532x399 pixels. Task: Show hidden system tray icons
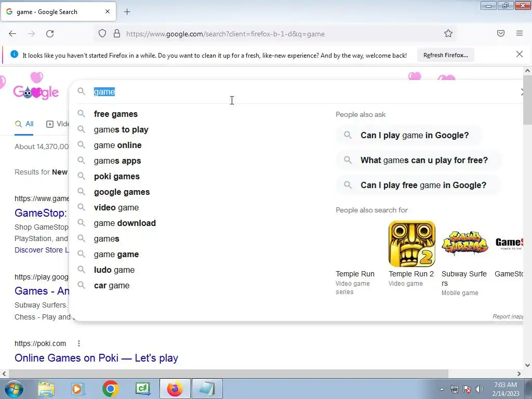(442, 389)
